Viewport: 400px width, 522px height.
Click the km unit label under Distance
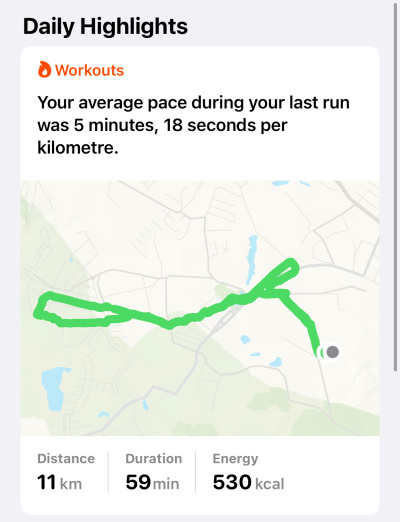71,484
